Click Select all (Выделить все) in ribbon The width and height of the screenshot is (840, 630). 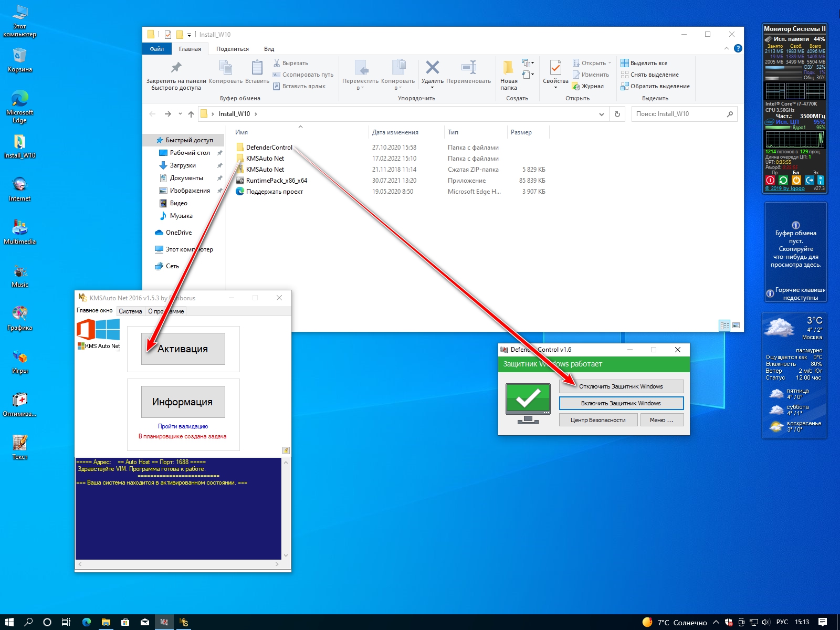[x=644, y=63]
